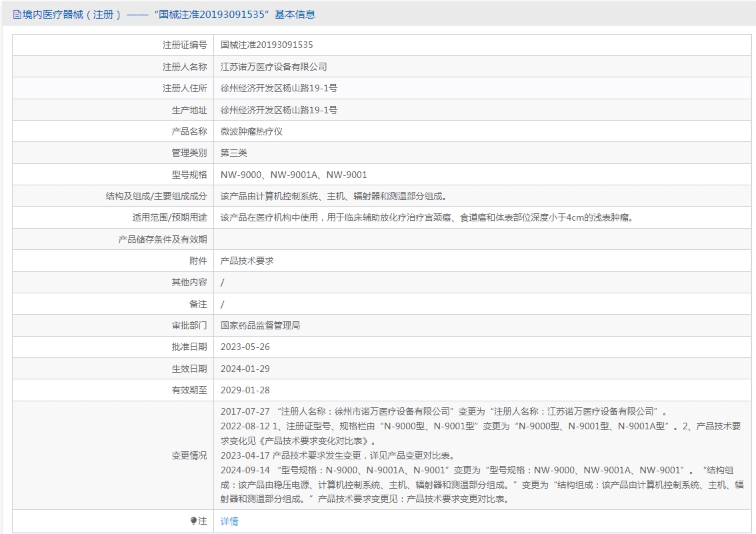Select approving department 国家药品监督管理局
756x534 pixels.
pyautogui.click(x=260, y=325)
